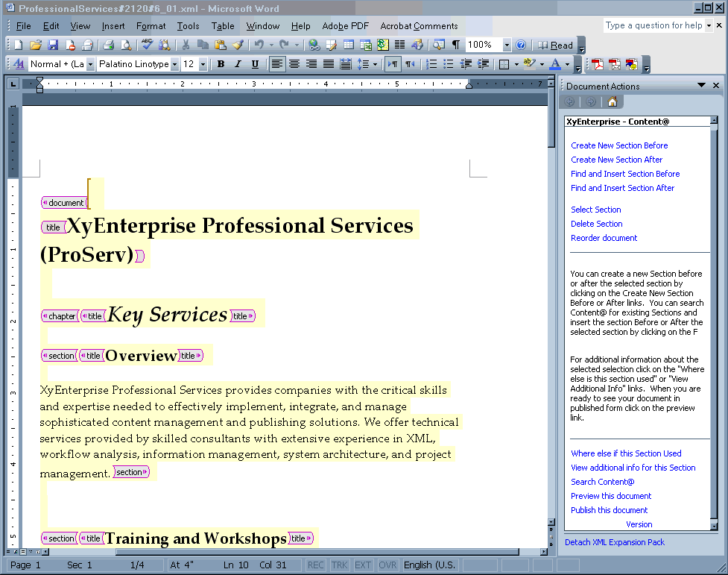
Task: Toggle Align Left
Action: [x=276, y=64]
